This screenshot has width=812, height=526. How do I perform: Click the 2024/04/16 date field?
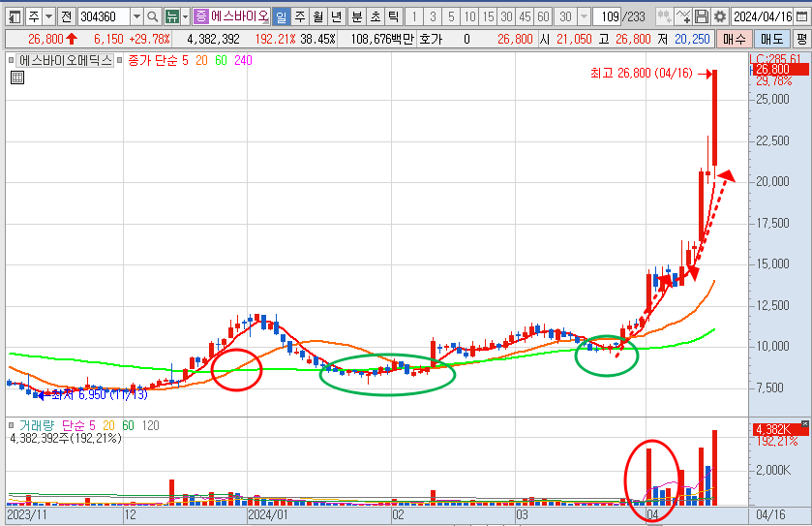763,17
